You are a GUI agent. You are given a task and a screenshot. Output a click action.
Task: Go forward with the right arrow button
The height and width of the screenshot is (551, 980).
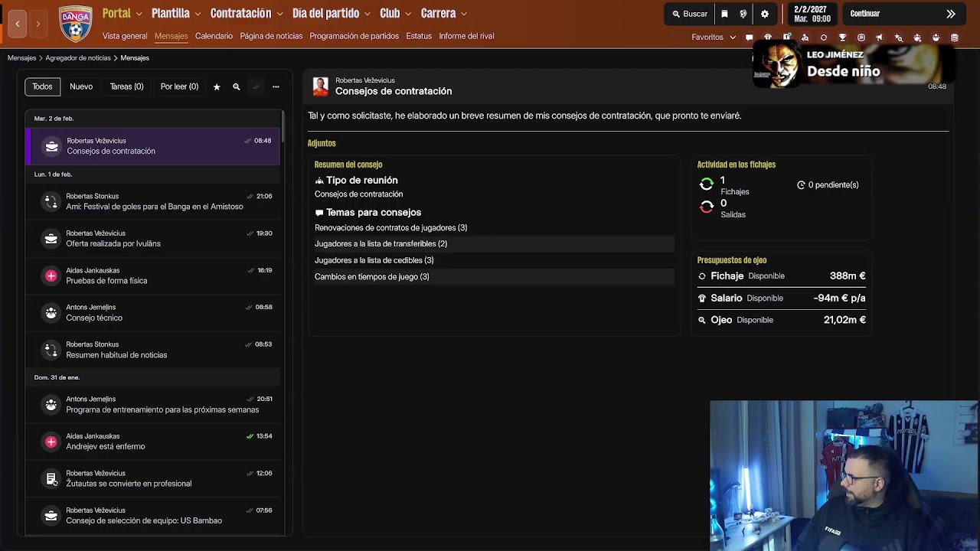tap(38, 24)
